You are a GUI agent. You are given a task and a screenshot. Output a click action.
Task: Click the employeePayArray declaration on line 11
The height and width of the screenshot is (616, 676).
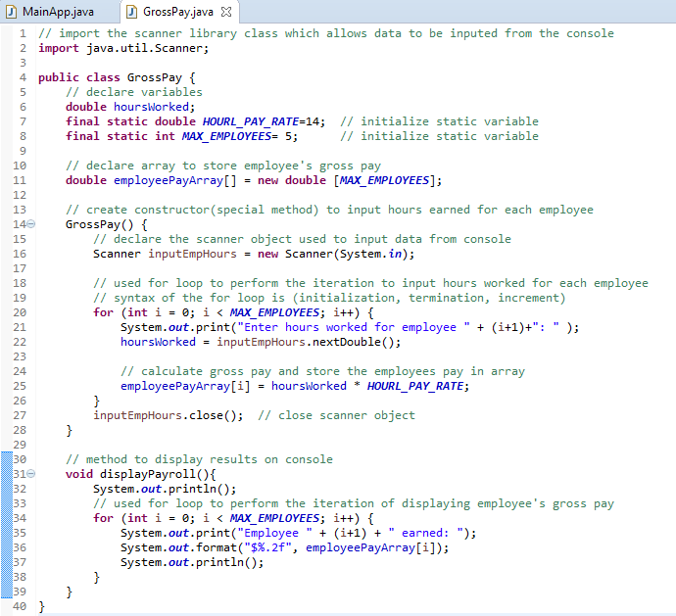(169, 180)
